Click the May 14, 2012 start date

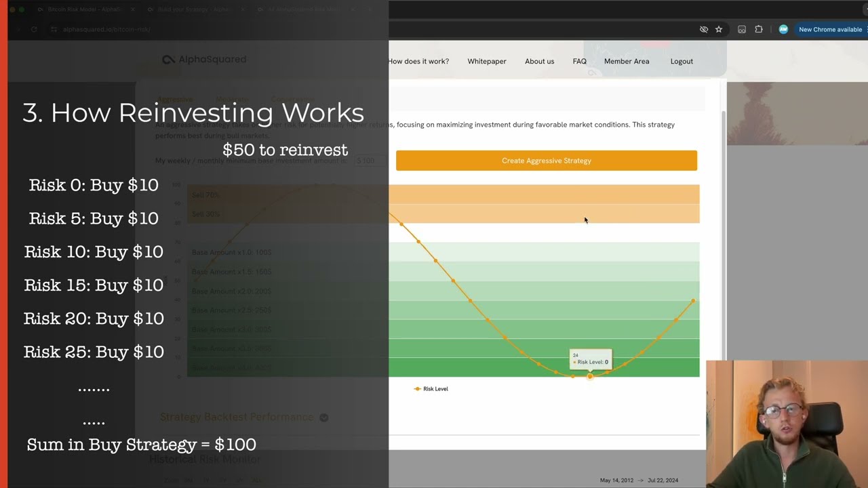click(616, 481)
